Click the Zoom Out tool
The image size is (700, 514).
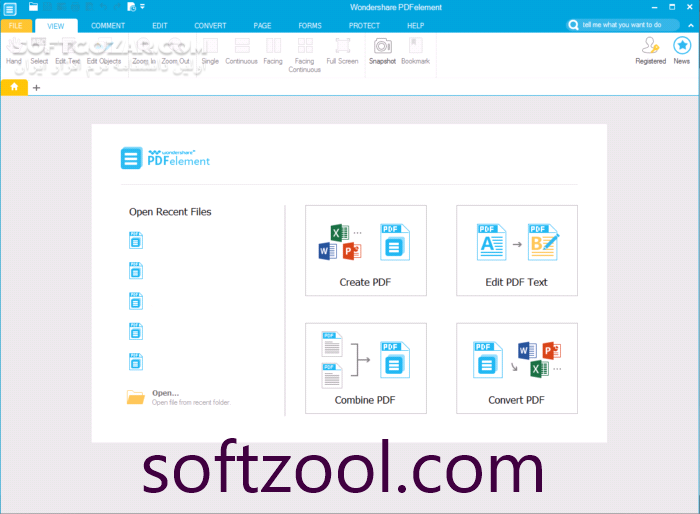click(175, 51)
